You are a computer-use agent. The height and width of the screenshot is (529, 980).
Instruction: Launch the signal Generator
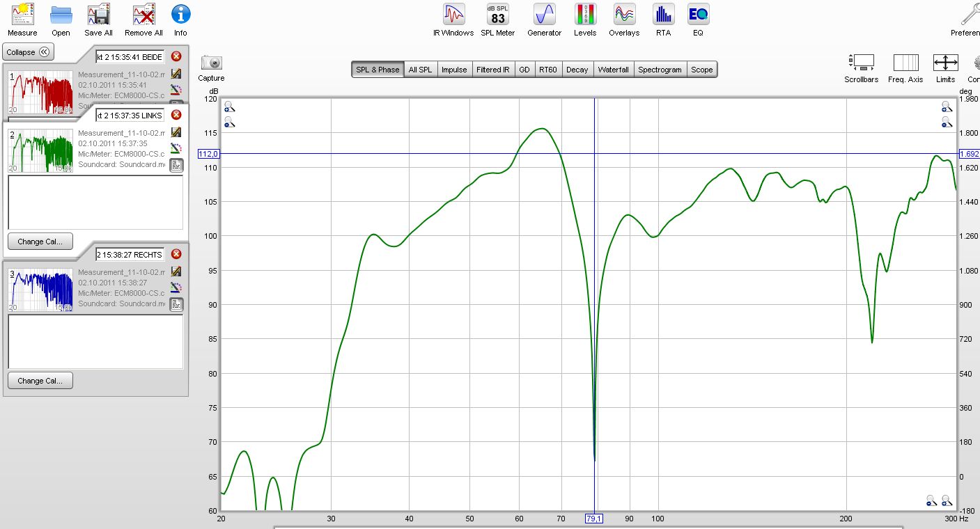(544, 19)
